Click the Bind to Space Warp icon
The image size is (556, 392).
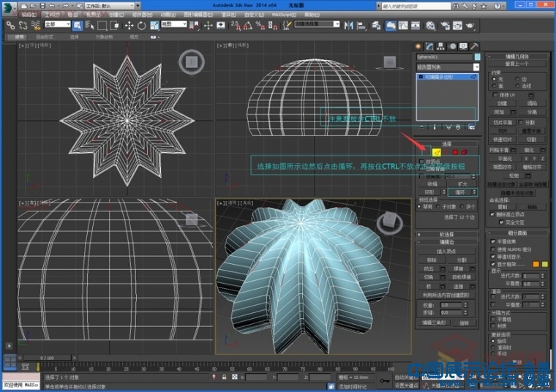click(35, 26)
